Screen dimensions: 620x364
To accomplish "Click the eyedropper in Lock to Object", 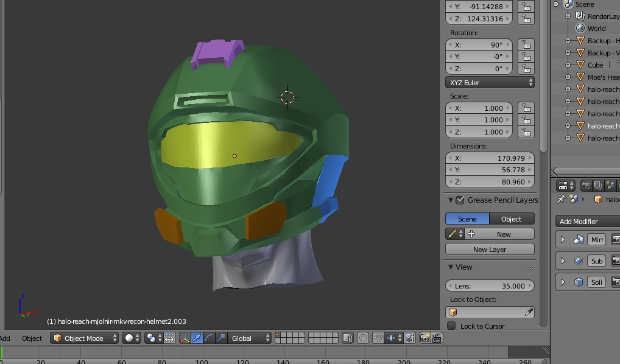I will point(528,312).
